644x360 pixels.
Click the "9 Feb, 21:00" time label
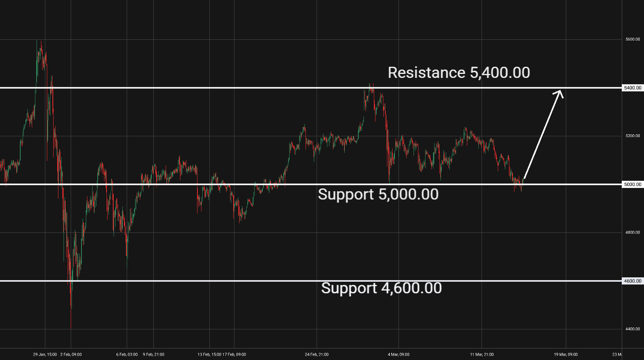point(153,354)
